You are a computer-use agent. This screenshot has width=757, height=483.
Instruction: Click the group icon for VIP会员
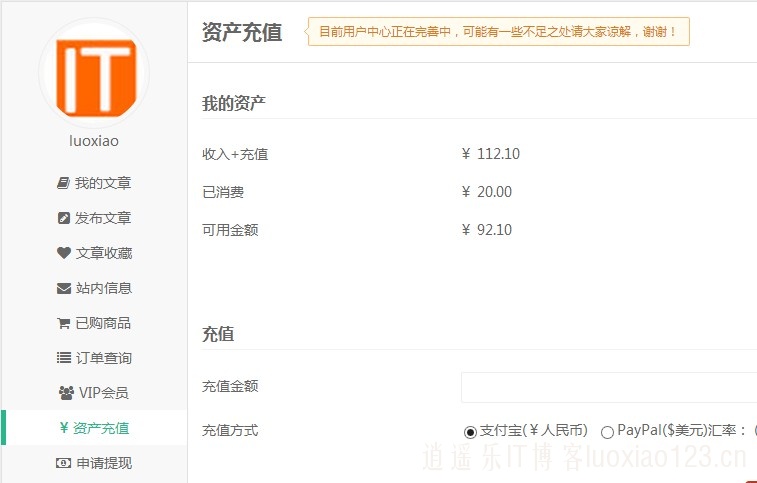point(66,393)
